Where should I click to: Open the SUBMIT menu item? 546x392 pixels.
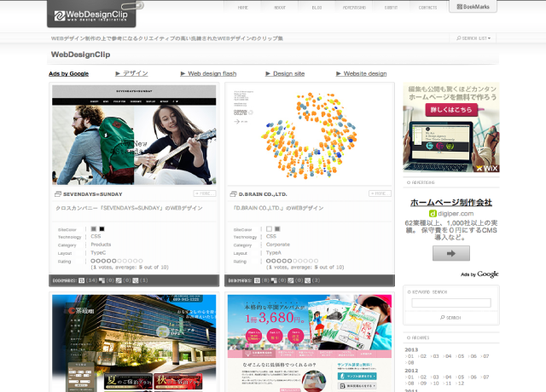391,8
